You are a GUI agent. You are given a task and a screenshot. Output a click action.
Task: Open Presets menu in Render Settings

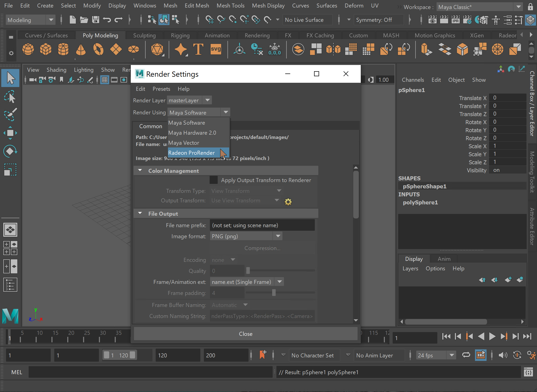click(x=161, y=89)
